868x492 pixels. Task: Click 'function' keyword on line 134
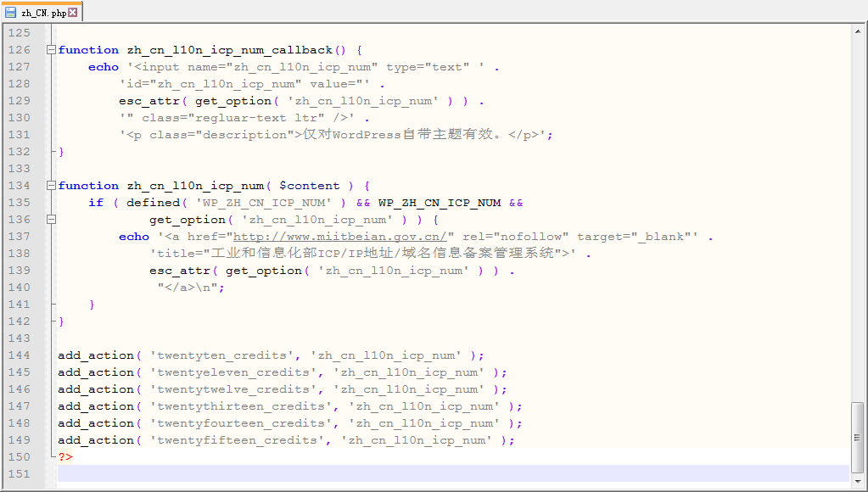click(88, 186)
